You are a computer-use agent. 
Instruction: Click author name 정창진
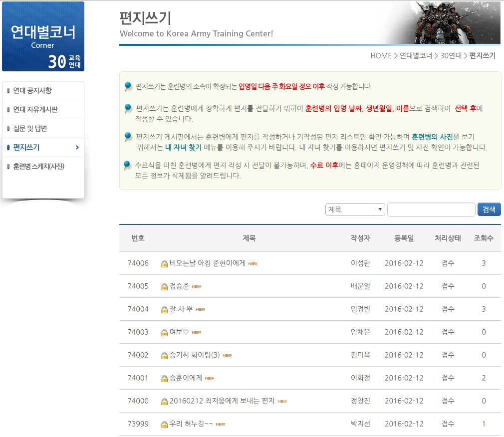click(x=360, y=401)
